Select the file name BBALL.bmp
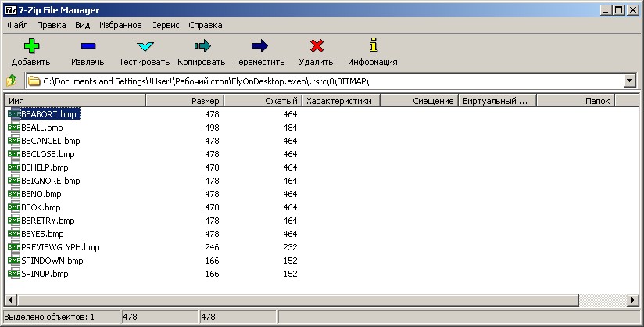Image resolution: width=644 pixels, height=327 pixels. [42, 128]
